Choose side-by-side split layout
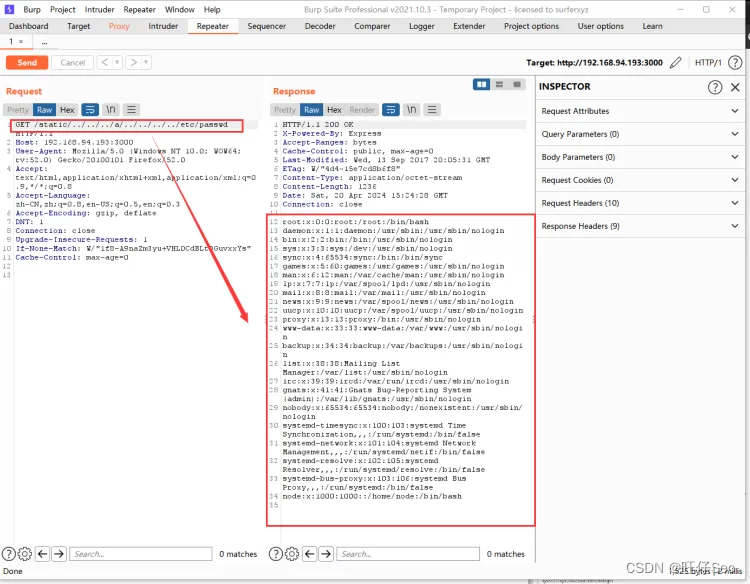Viewport: 750px width, 584px height. [x=482, y=85]
